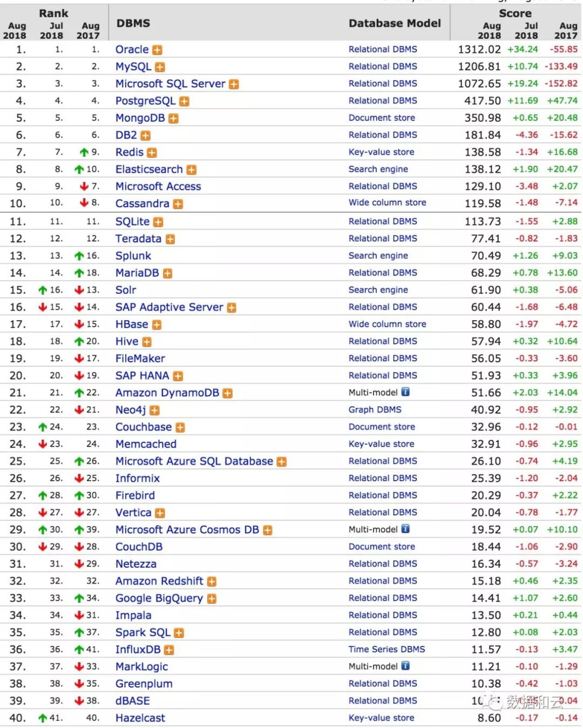Click the info icon in MarkLogic's Multi-model cell
The width and height of the screenshot is (583, 728).
click(x=405, y=666)
